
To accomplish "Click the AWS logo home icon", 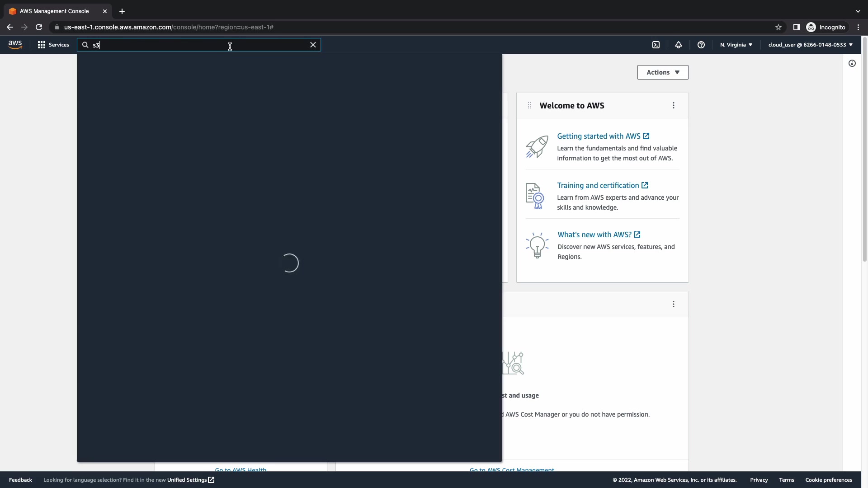I will [x=15, y=45].
